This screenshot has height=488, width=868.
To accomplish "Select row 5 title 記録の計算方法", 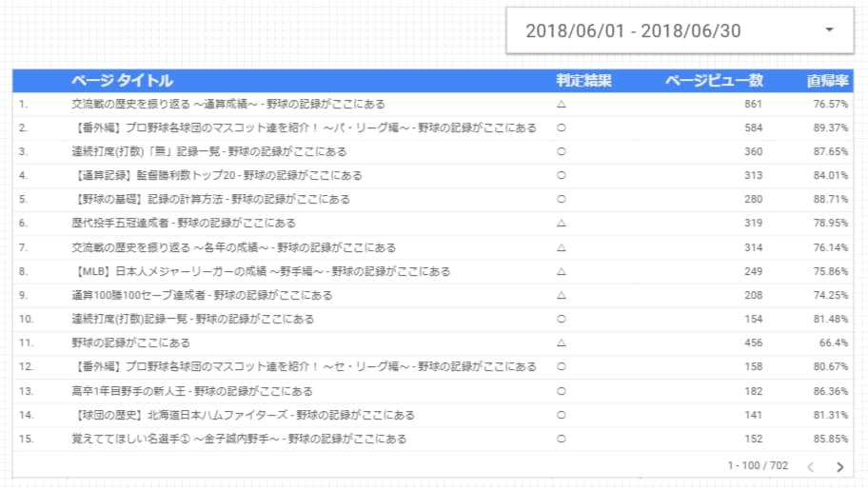I will click(210, 199).
